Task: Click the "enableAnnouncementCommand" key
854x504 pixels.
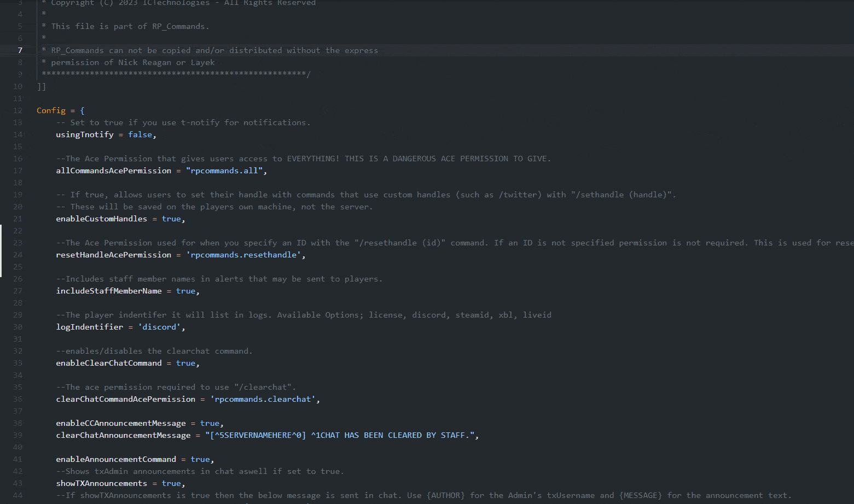Action: pos(116,459)
